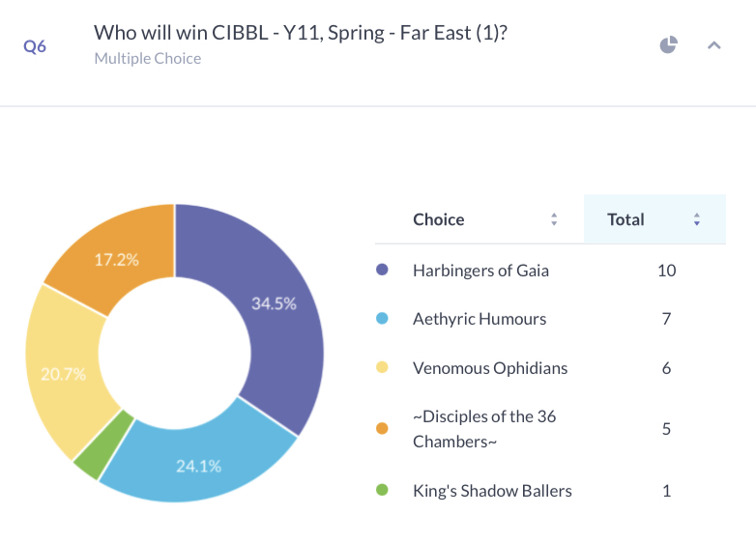
Task: Click the green King's Shadow Ballers legend dot
Action: [x=382, y=490]
